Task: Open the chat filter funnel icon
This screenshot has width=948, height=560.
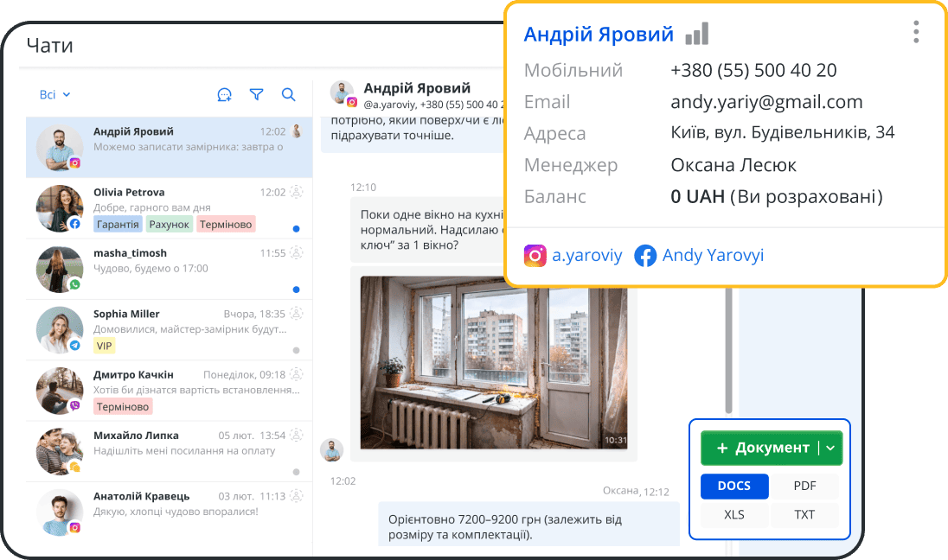Action: (x=256, y=95)
